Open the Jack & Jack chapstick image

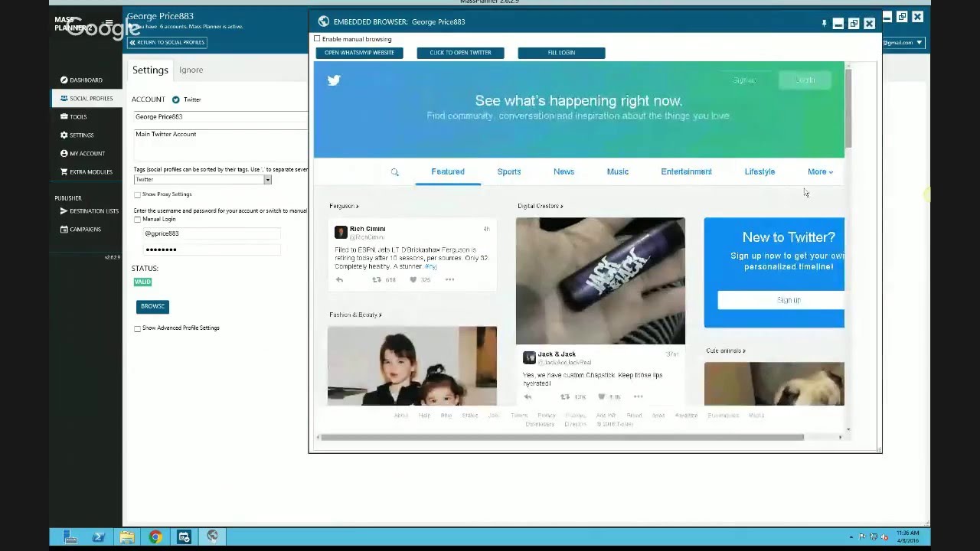pos(600,281)
